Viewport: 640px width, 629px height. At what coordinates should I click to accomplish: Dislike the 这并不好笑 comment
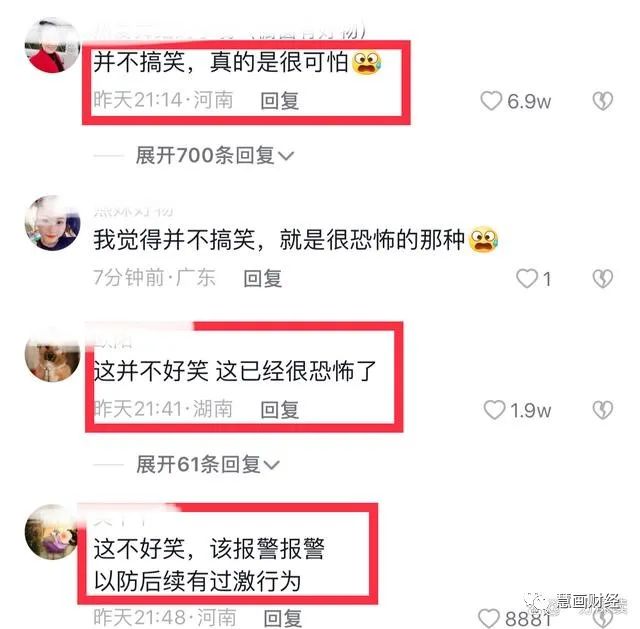[x=602, y=410]
